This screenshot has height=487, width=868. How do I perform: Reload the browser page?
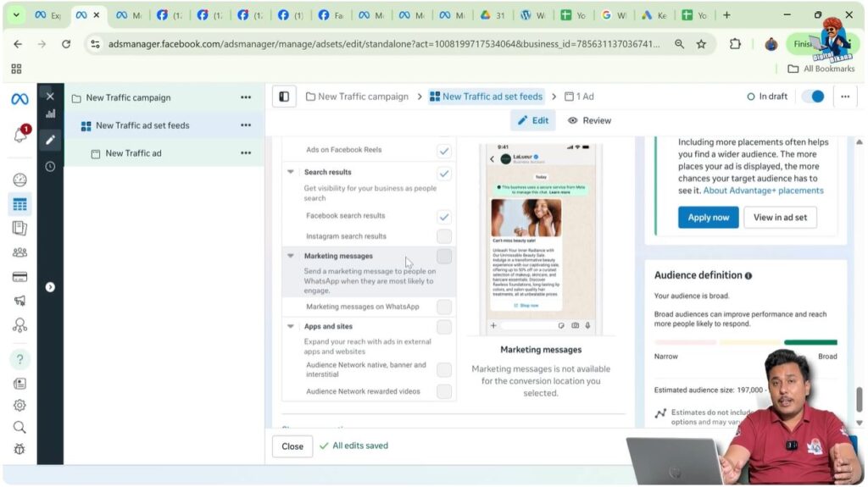tap(66, 44)
